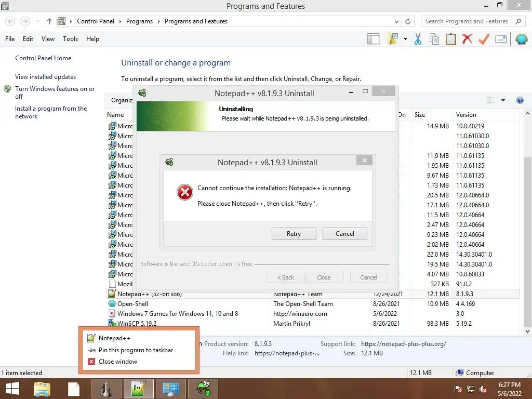Screen dimensions: 532x399
Task: Click the 14.9 MB size cell
Action: (437, 126)
